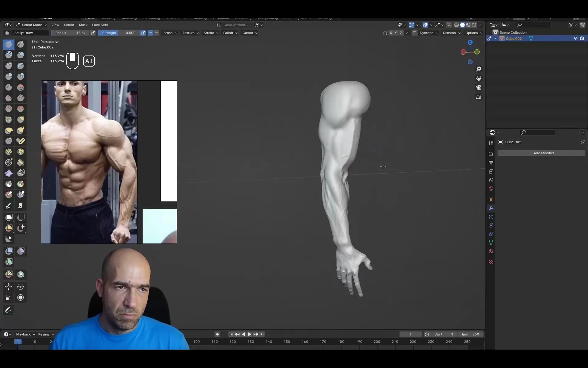Open the Mask menu in the header
Screen dimensions: 588x368
coord(83,25)
